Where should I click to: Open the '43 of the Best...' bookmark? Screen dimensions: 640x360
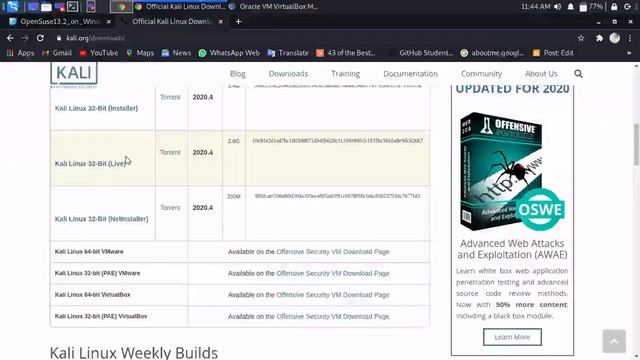(346, 53)
